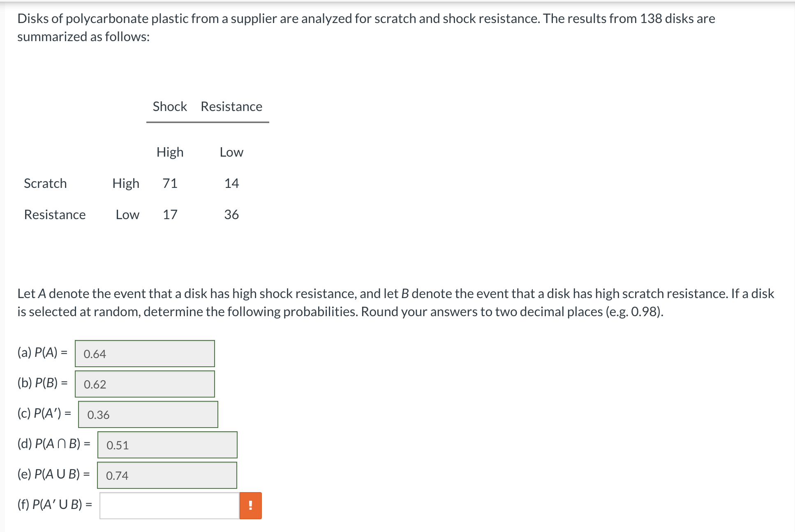Click the Low column header
Screen dimensions: 795x532
[x=231, y=152]
